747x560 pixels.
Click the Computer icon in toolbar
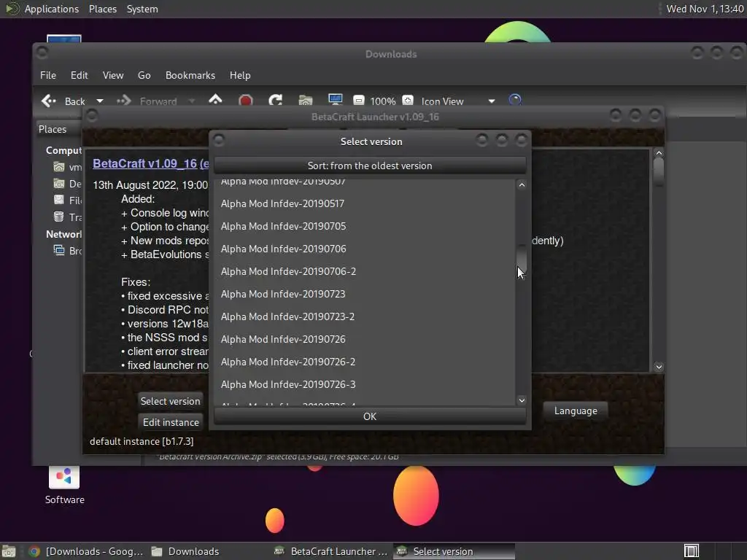pyautogui.click(x=336, y=100)
